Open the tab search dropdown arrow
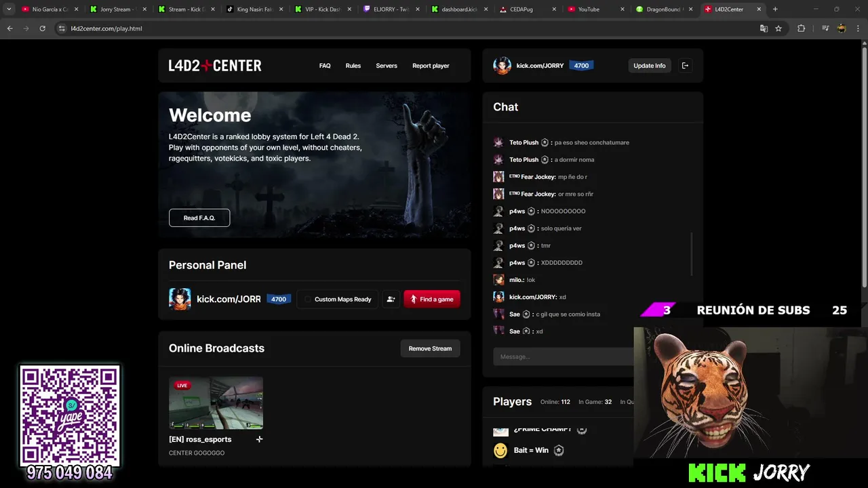This screenshot has width=868, height=488. click(9, 9)
